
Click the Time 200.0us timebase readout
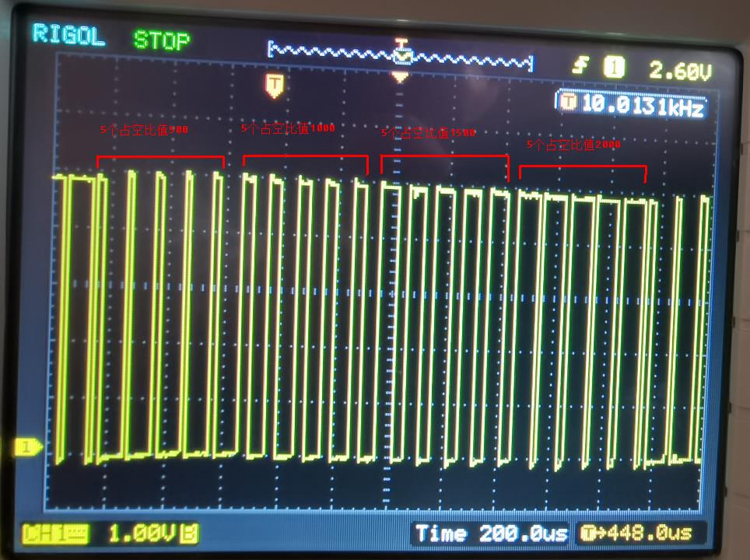click(x=491, y=534)
